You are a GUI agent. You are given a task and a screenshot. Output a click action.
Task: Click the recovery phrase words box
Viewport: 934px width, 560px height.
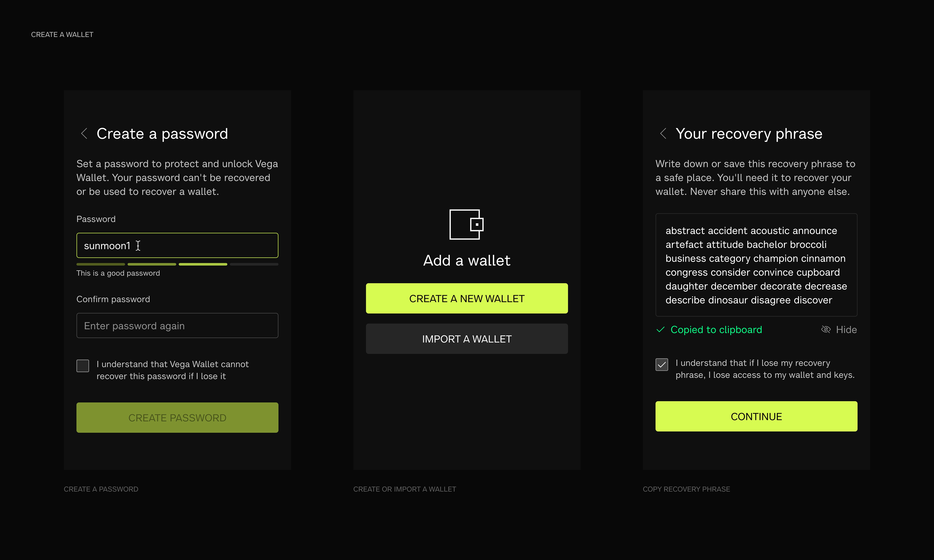tap(756, 265)
